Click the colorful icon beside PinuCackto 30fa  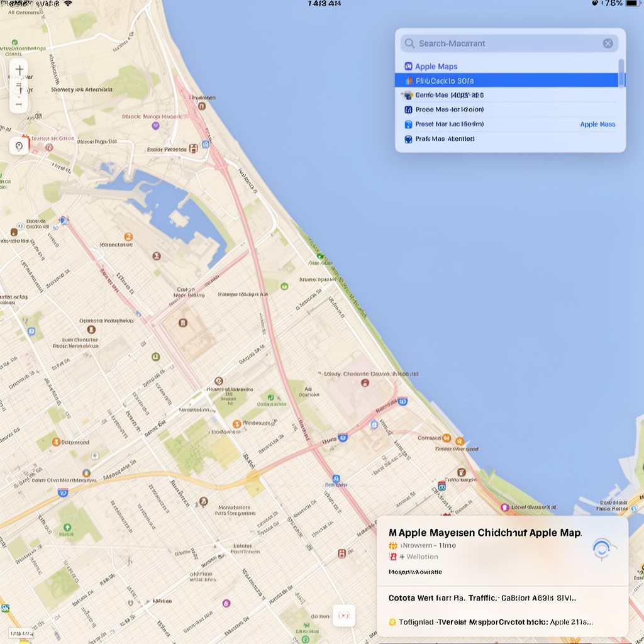(409, 80)
